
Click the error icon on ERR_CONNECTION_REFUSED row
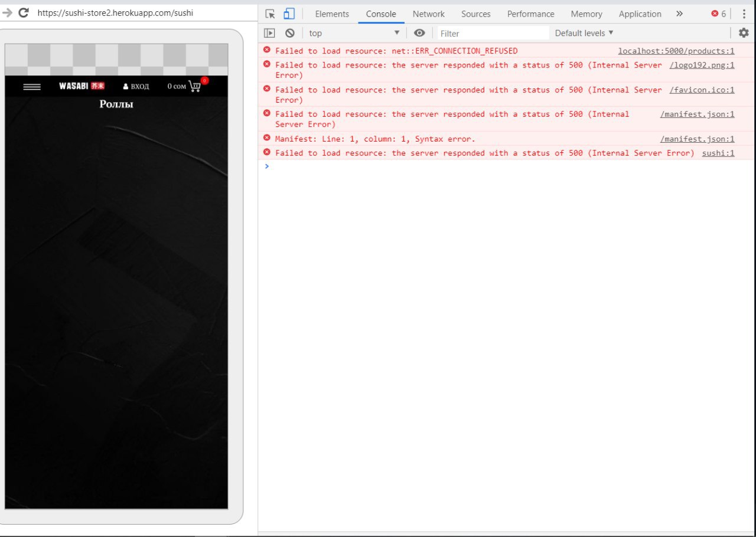pos(267,50)
